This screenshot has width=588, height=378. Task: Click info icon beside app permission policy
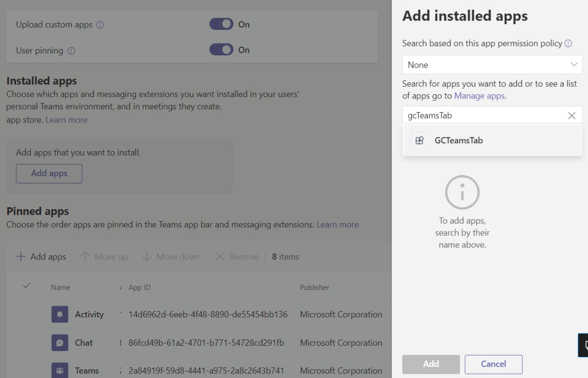coord(568,44)
